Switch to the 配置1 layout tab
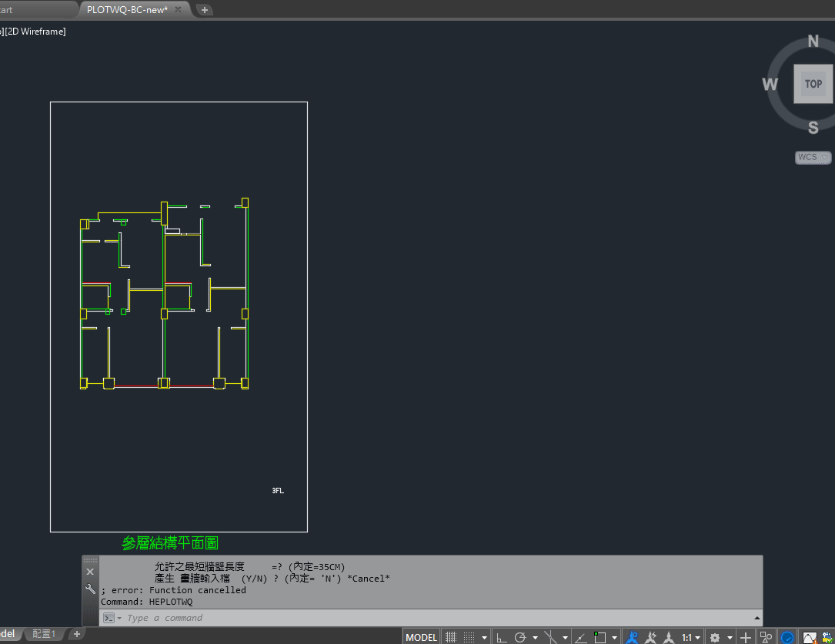This screenshot has height=644, width=835. [44, 633]
